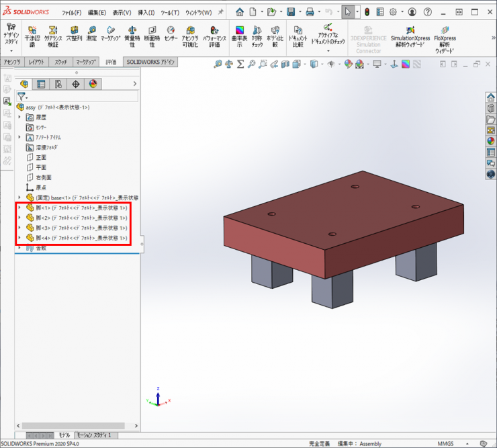Click the Rebuild traffic light icon
Image resolution: width=497 pixels, height=448 pixels.
367,12
